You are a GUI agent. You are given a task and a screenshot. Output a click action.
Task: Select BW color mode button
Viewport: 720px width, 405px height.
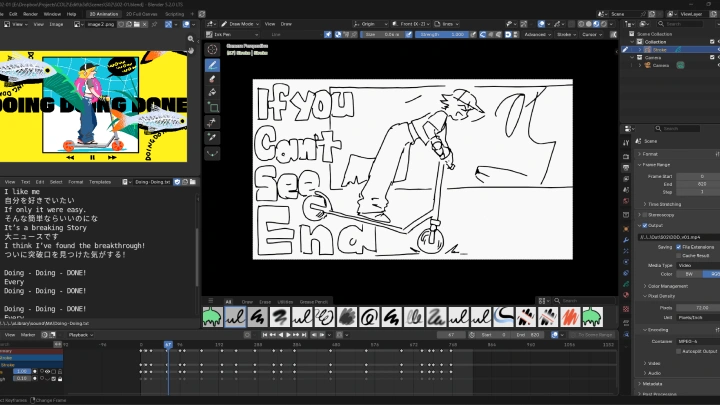point(689,274)
